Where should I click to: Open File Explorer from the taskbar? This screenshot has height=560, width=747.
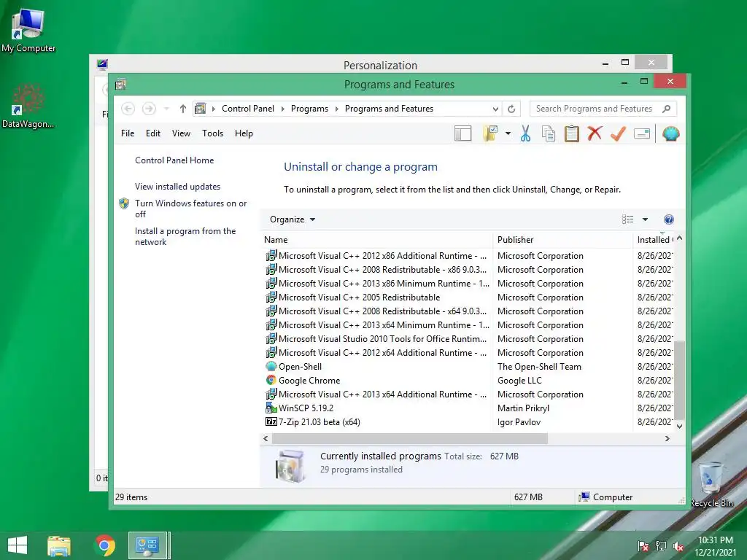59,545
